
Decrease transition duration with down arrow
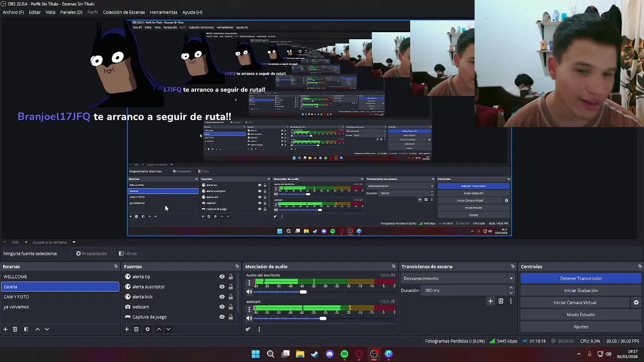click(511, 293)
